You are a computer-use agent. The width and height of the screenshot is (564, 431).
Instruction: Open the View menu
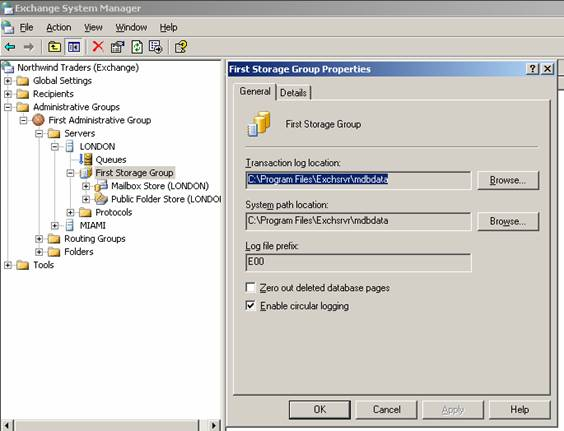pos(93,27)
